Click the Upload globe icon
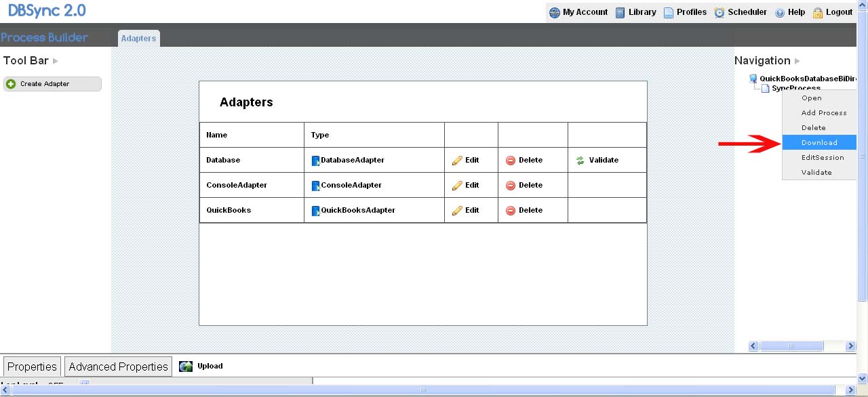Image resolution: width=868 pixels, height=397 pixels. point(186,367)
